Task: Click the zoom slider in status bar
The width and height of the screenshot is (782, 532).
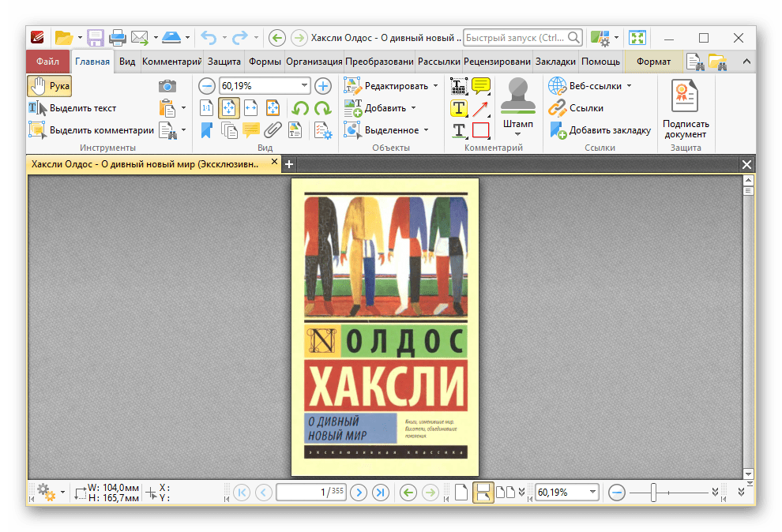Action: pos(653,493)
